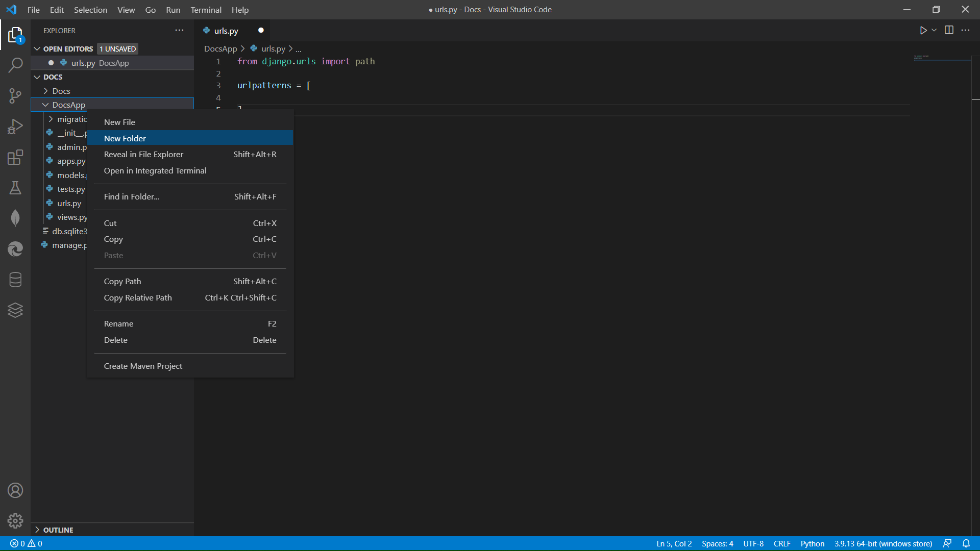This screenshot has height=551, width=980.
Task: Click the MongoDB leaf icon
Action: click(15, 218)
